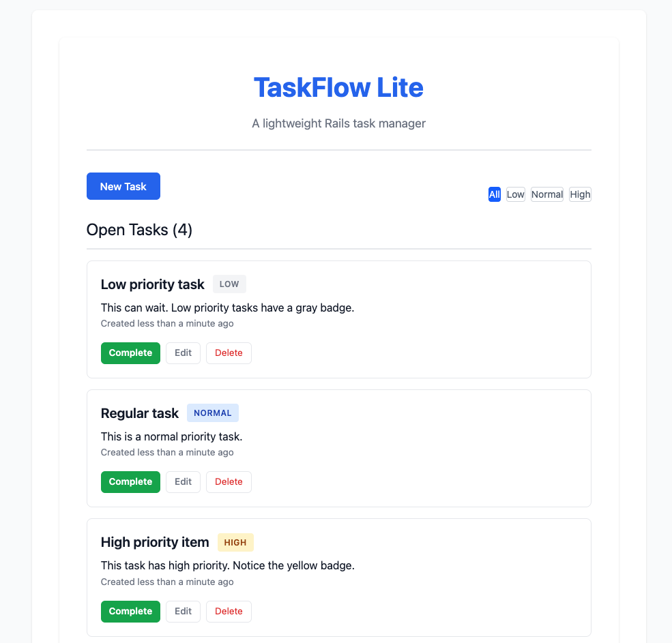The image size is (672, 643).
Task: Delete the Regular task
Action: tap(229, 481)
